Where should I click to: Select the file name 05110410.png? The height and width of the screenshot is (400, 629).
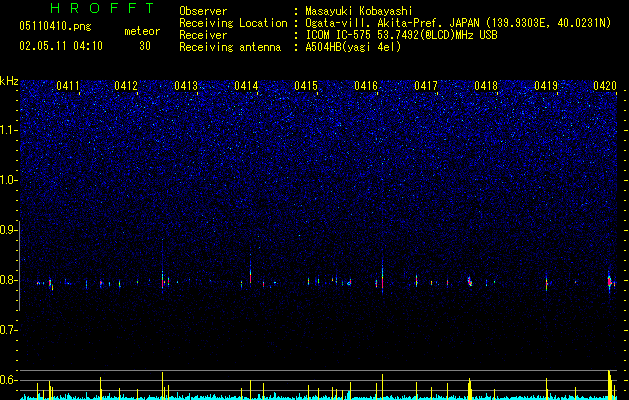coord(55,26)
